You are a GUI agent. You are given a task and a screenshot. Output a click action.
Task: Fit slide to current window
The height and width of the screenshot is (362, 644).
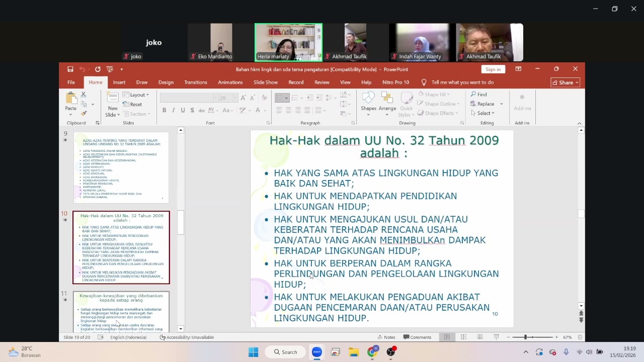580,337
